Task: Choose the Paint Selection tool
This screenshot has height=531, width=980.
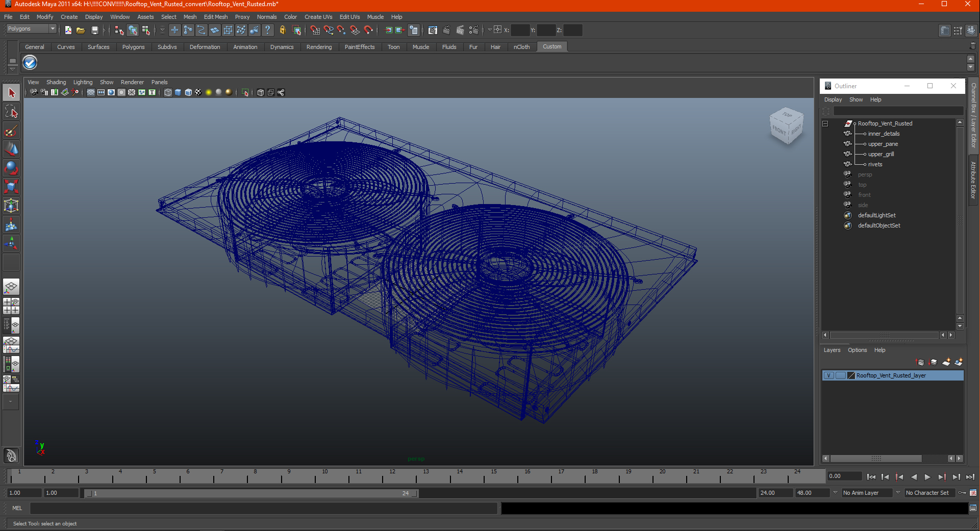Action: tap(11, 131)
